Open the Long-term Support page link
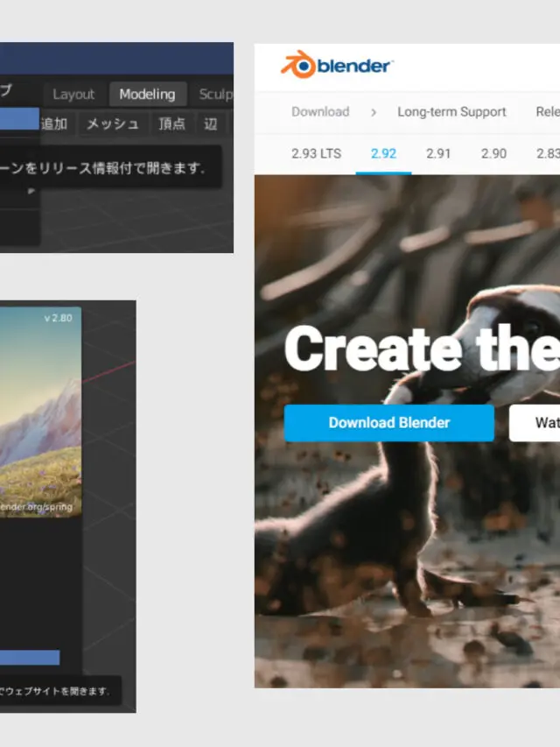 pos(451,111)
